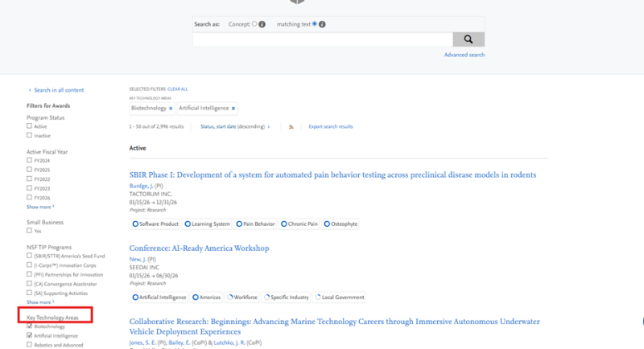644x349 pixels.
Task: Check the FY2024 fiscal year checkbox
Action: coord(30,160)
